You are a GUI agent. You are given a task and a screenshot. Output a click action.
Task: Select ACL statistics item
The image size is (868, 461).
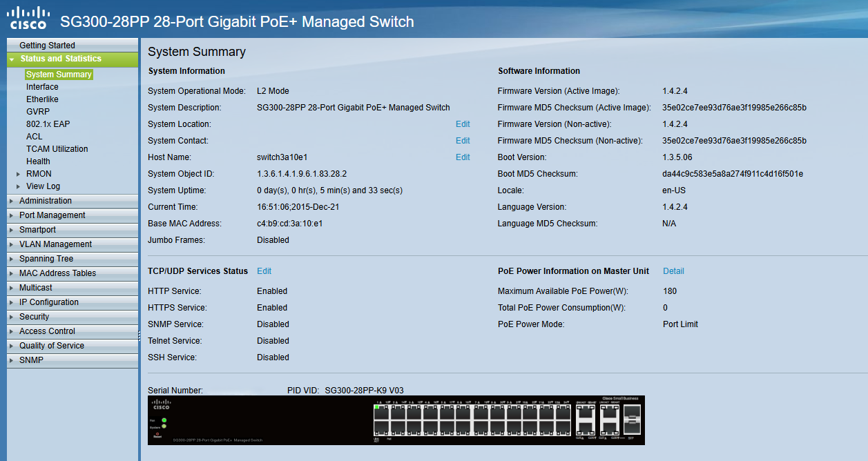tap(35, 137)
